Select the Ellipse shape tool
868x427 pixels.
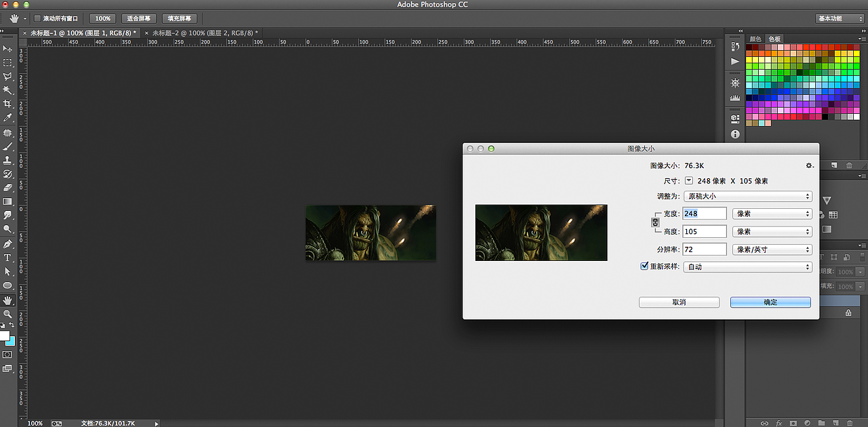click(x=7, y=285)
